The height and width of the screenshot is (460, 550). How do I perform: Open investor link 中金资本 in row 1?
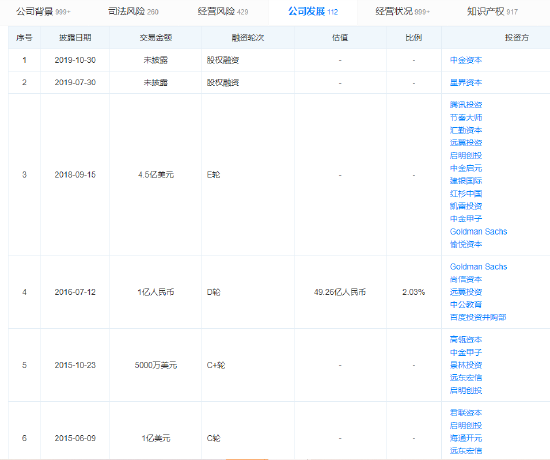pos(466,60)
